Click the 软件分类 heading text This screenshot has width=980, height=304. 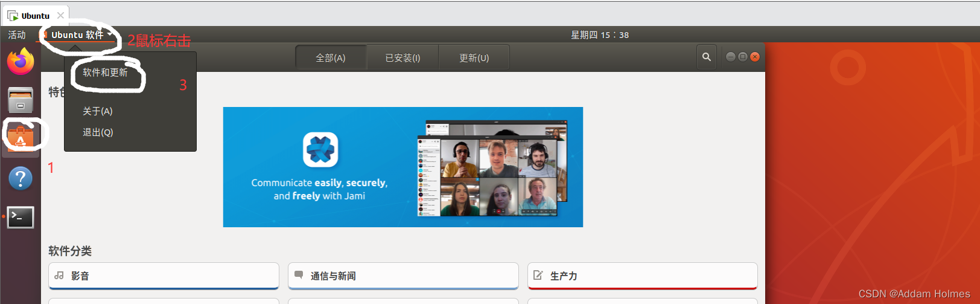click(x=70, y=251)
